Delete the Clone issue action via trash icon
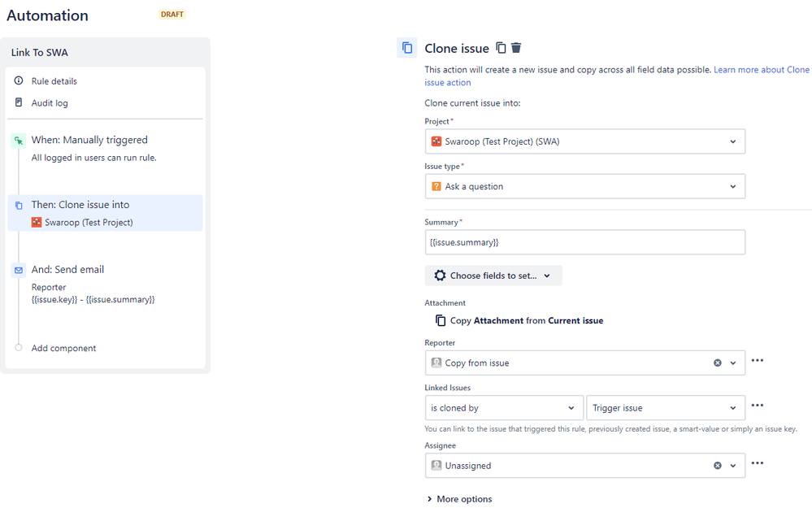Screen dimensions: 812x508 pos(516,48)
